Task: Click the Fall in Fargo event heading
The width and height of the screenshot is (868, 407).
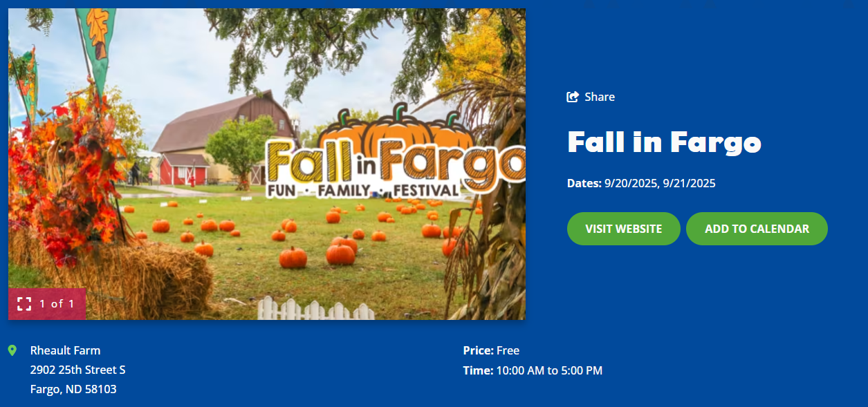Action: pos(664,142)
